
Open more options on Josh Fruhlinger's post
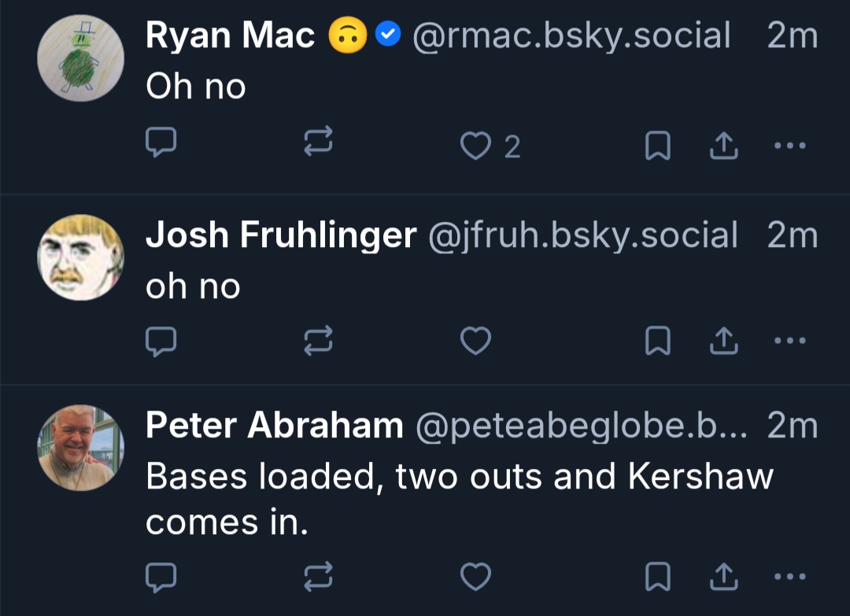coord(790,341)
